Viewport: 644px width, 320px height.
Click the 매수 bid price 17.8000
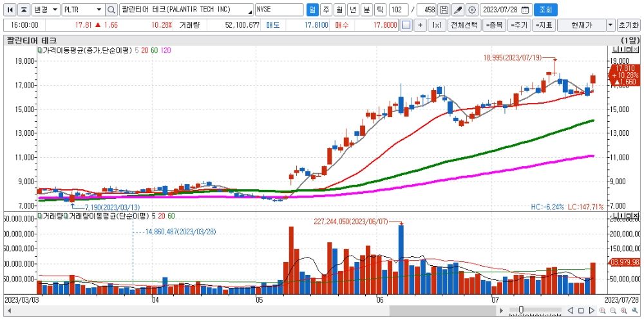coord(385,25)
